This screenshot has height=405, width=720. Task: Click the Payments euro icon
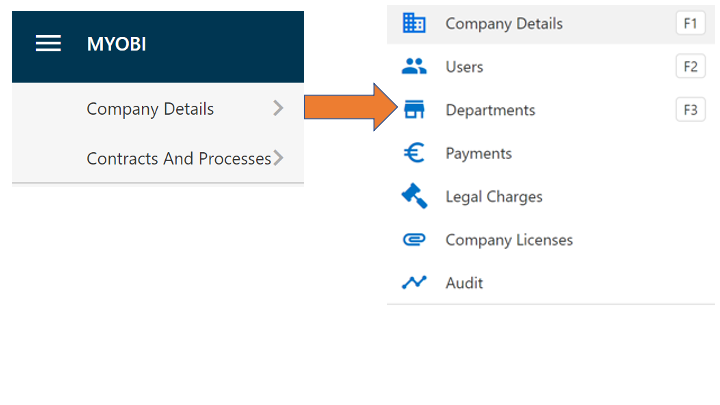(414, 153)
